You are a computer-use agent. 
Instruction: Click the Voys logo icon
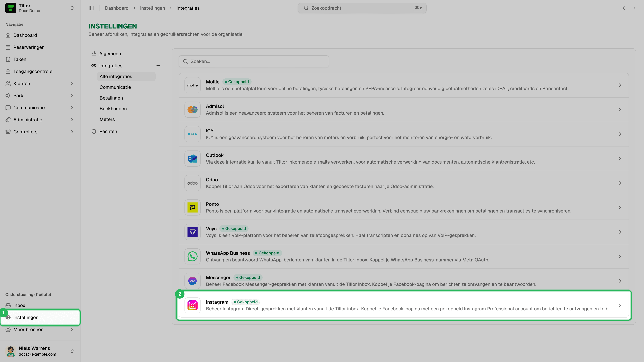193,232
